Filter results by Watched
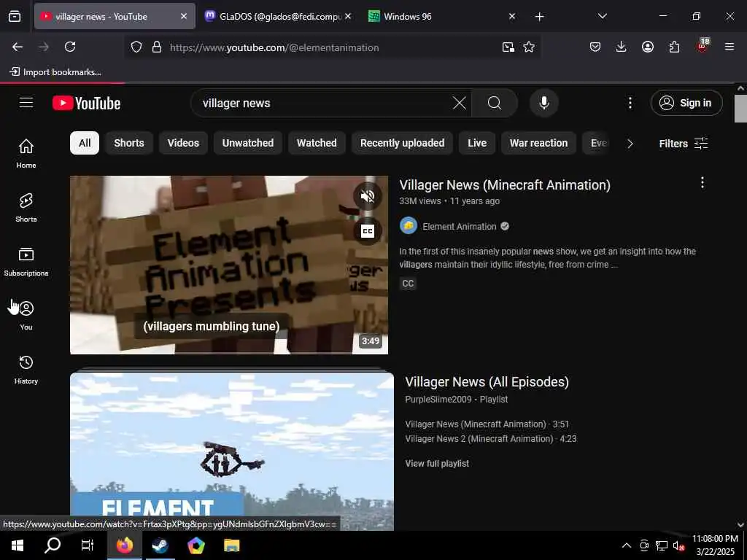Viewport: 747px width, 560px height. point(317,143)
